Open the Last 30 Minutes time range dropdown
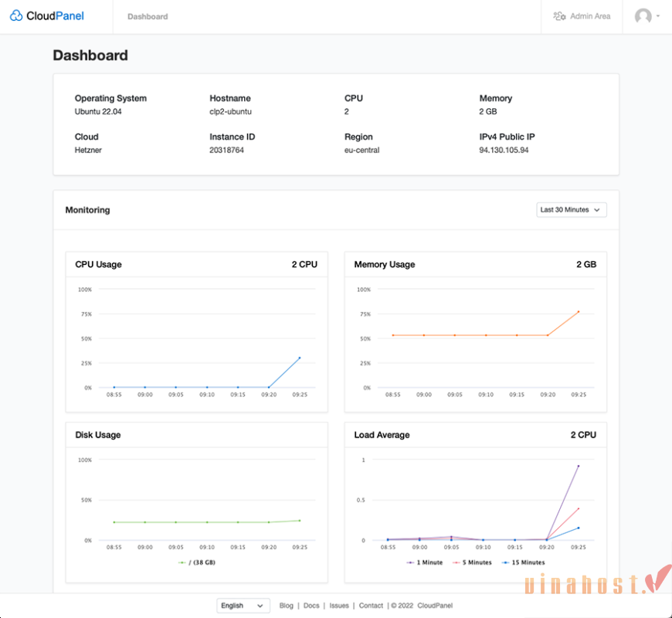Image resolution: width=672 pixels, height=618 pixels. pyautogui.click(x=571, y=209)
